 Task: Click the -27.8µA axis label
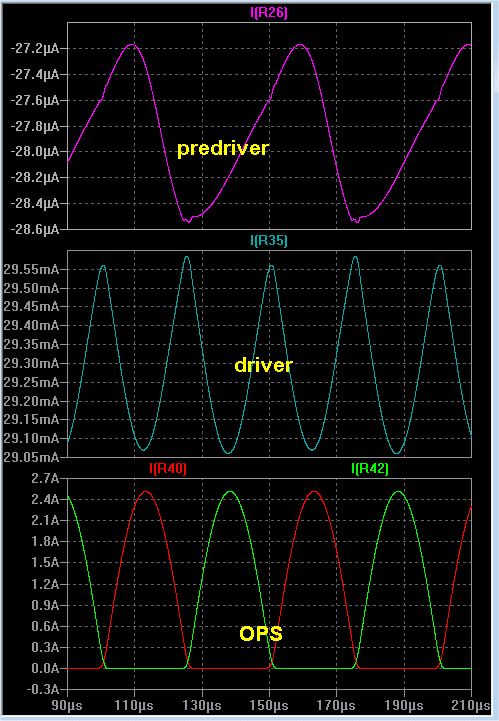click(35, 126)
